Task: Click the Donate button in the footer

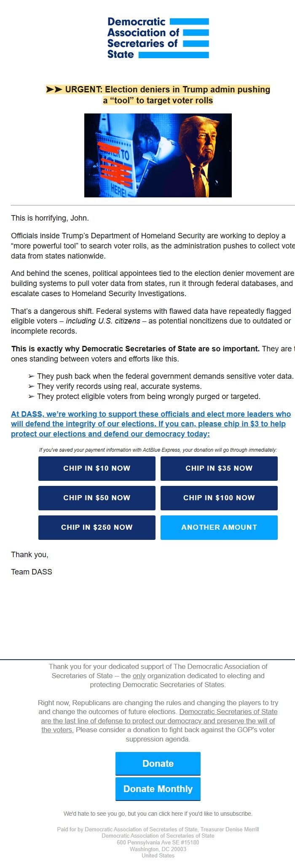Action: (x=158, y=763)
